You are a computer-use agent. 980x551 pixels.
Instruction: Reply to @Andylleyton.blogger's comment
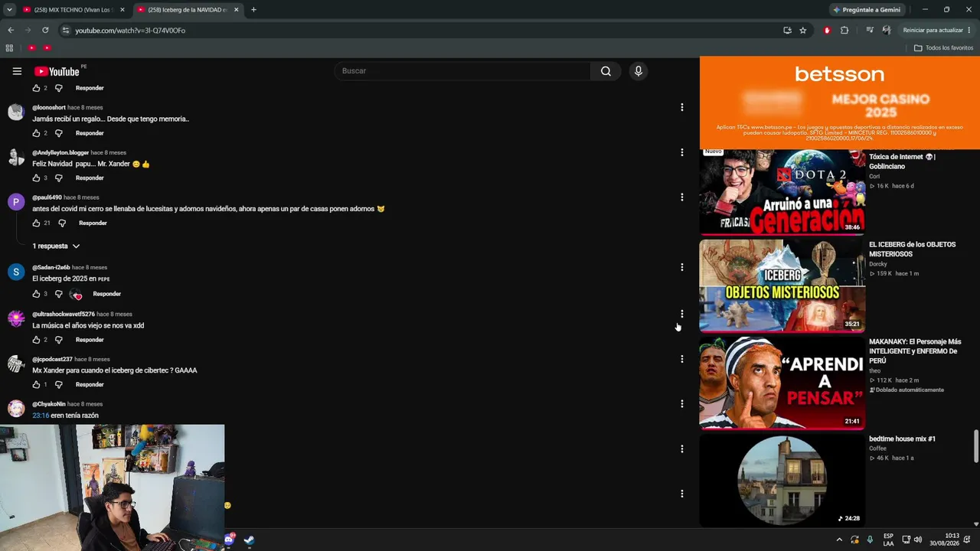coord(90,178)
